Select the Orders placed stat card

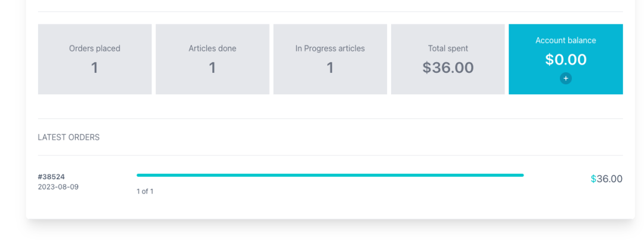(x=95, y=59)
